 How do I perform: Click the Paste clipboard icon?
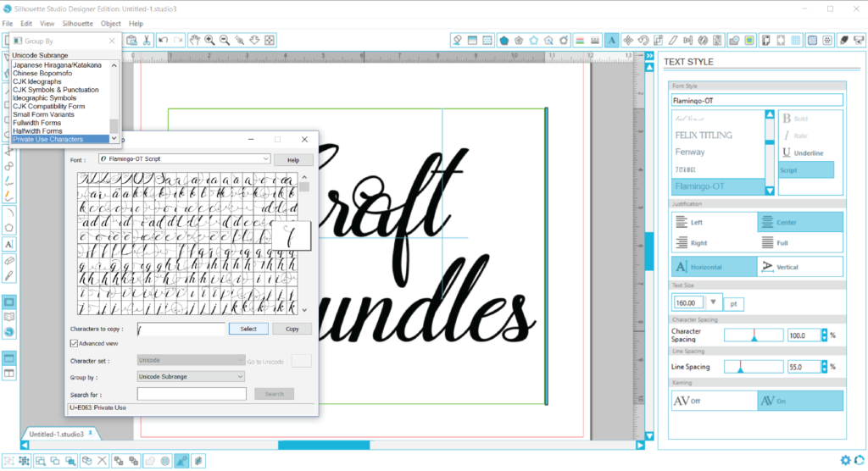131,41
